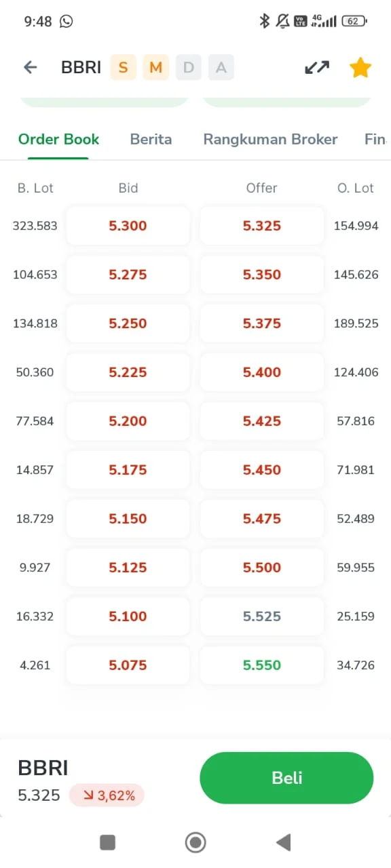Image resolution: width=391 pixels, height=868 pixels.
Task: Select the D timeframe badge
Action: [188, 66]
